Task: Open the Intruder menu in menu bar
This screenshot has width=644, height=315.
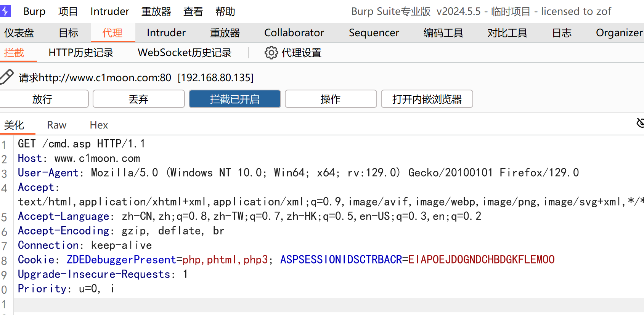Action: click(x=110, y=11)
